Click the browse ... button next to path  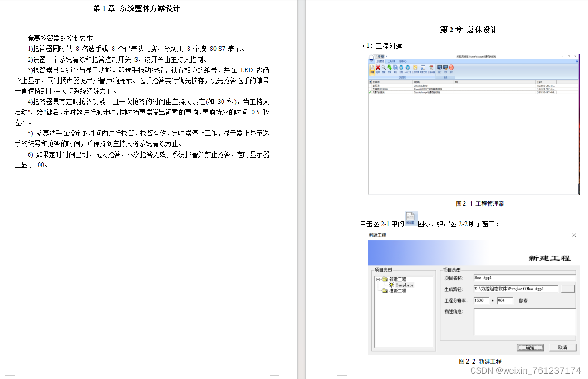(568, 289)
